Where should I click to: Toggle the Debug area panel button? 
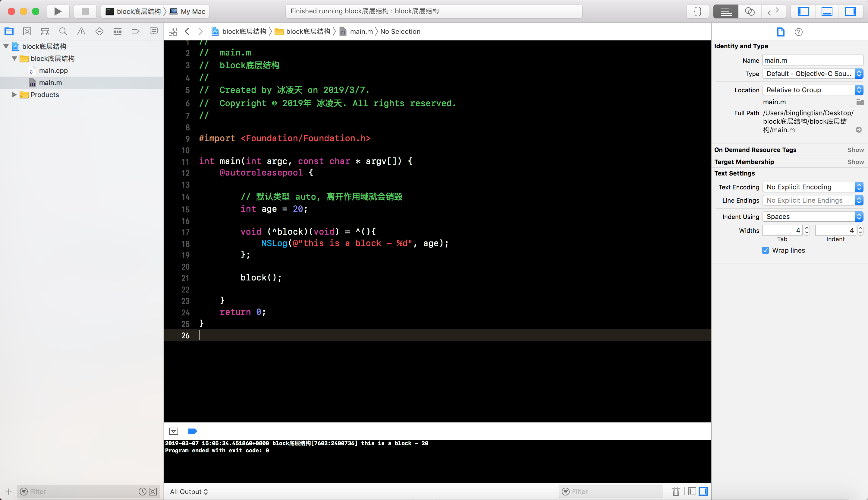[827, 11]
